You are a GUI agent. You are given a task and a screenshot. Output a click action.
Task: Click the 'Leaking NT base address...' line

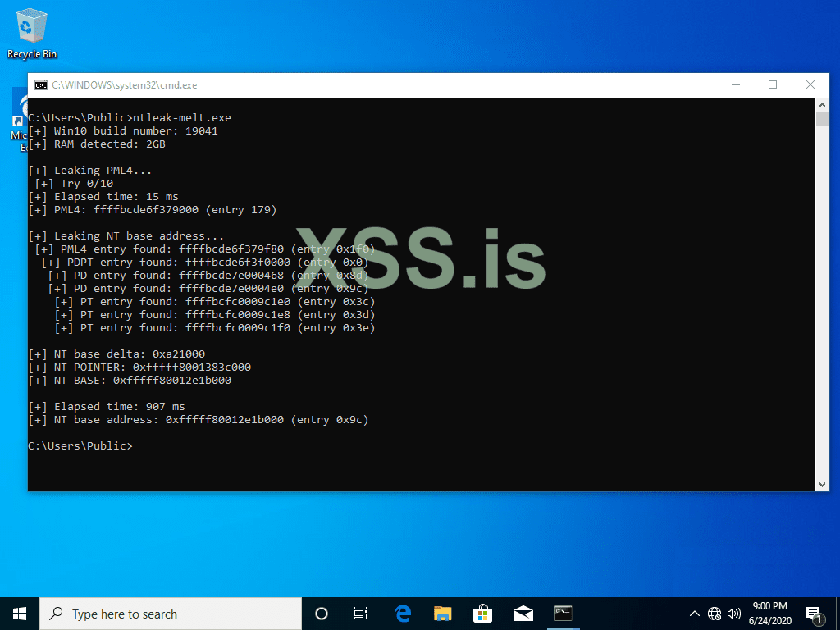coord(126,236)
